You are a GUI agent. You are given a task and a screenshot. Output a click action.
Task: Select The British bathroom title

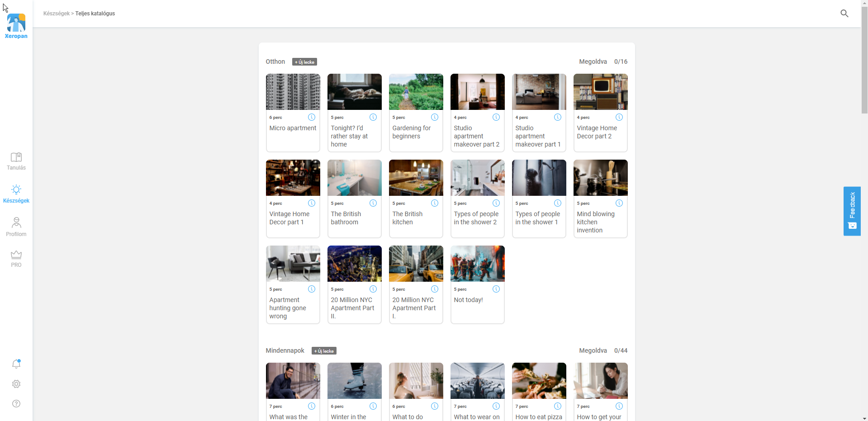tap(346, 218)
